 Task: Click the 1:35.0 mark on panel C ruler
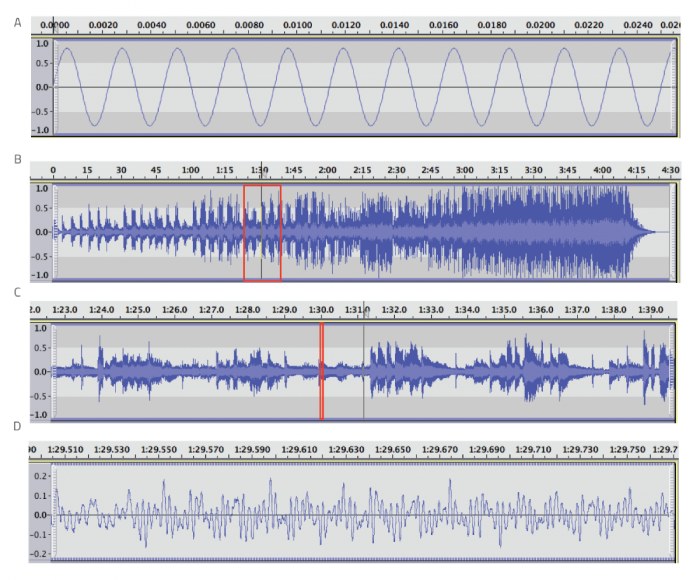click(x=506, y=310)
